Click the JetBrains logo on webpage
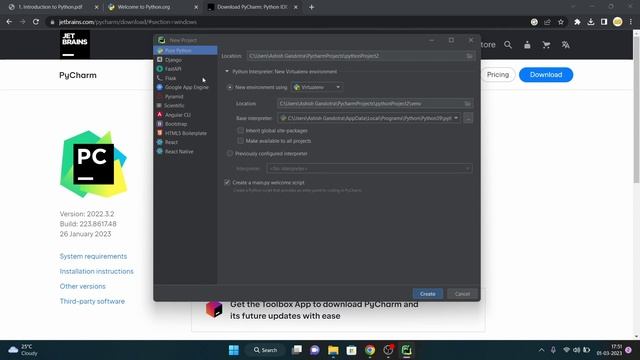This screenshot has width=640, height=360. pos(75,44)
